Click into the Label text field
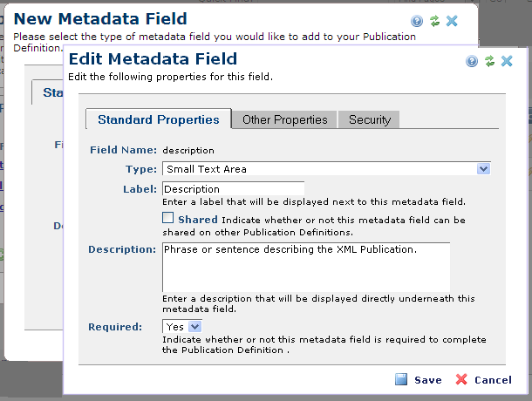Screen dimensions: 532x401 (x=233, y=188)
